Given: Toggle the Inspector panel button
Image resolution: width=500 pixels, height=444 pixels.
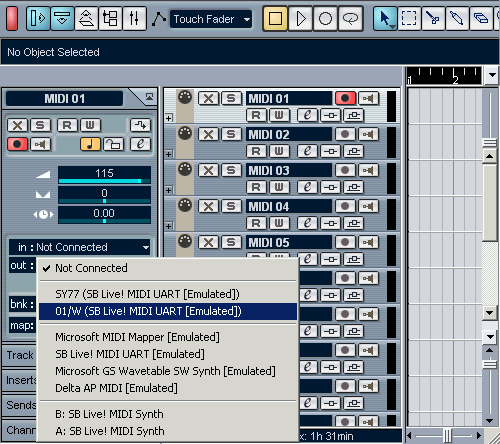Looking at the screenshot, I should [x=38, y=19].
